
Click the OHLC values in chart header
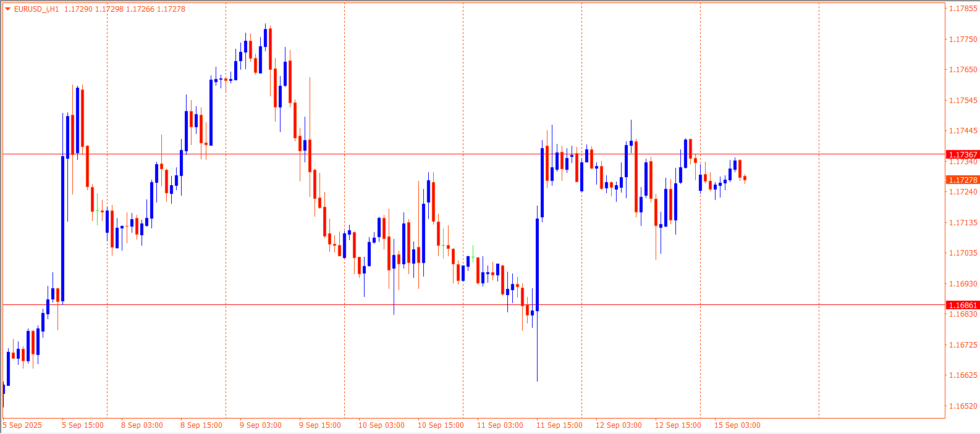click(x=124, y=9)
